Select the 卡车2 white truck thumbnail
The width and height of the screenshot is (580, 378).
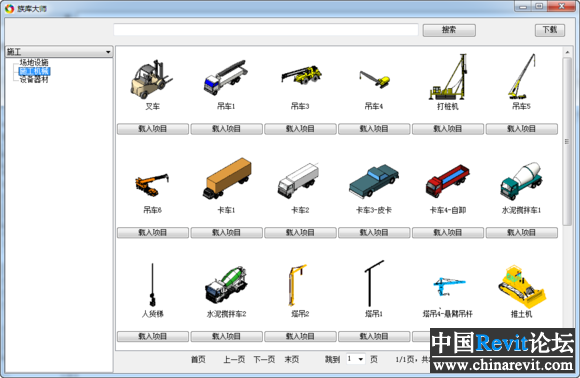point(298,180)
